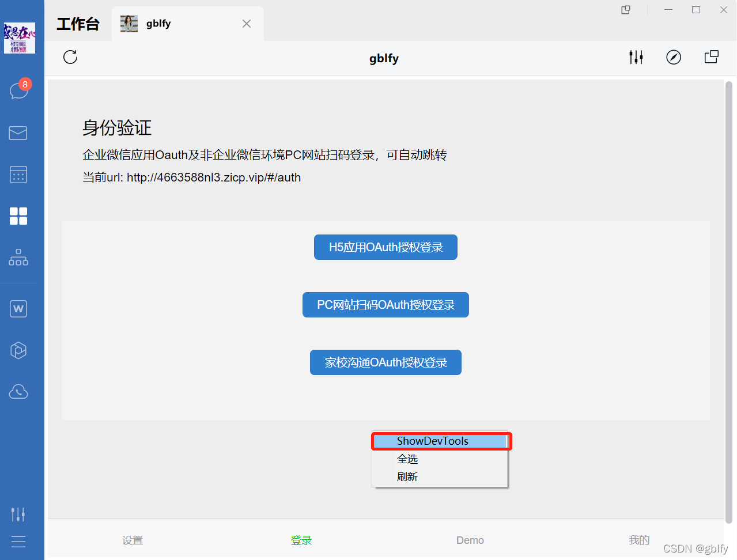Click the 身份验证 heading
The height and width of the screenshot is (560, 737).
pyautogui.click(x=117, y=128)
